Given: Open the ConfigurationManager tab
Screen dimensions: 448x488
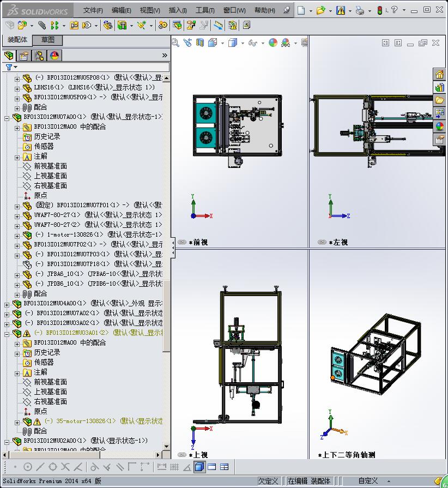Looking at the screenshot, I should 39,56.
